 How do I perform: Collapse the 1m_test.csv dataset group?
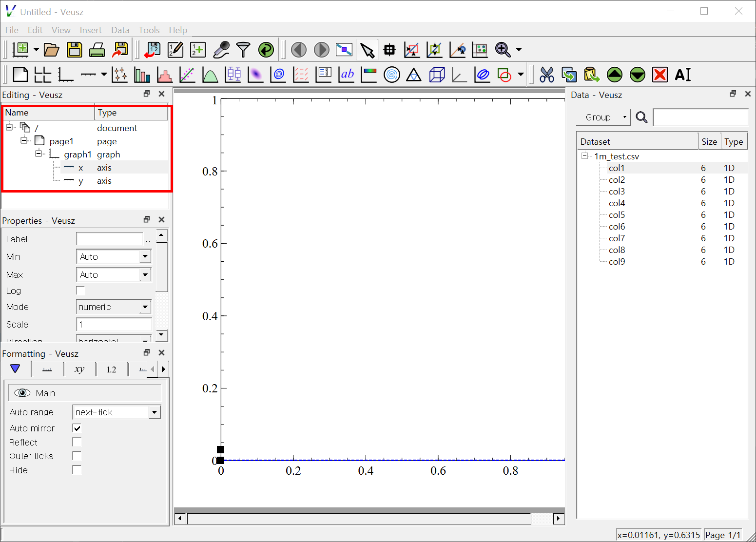click(x=584, y=156)
